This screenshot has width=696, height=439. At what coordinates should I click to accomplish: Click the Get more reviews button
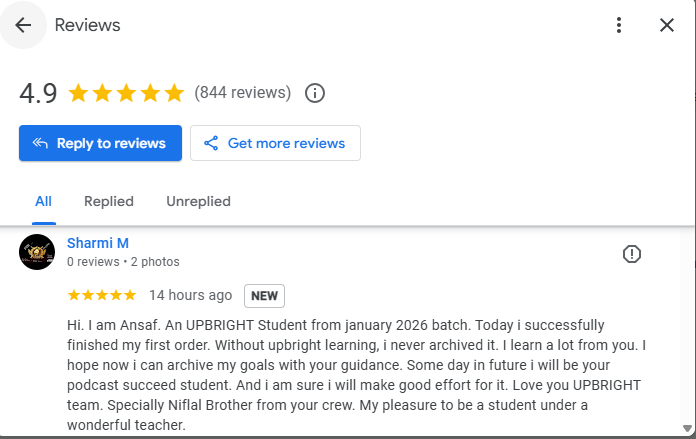coord(275,143)
